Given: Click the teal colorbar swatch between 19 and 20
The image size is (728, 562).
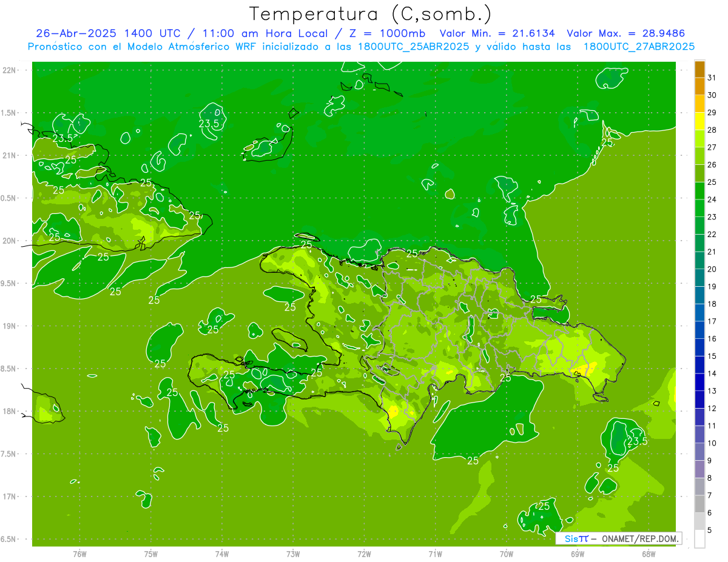Looking at the screenshot, I should pyautogui.click(x=699, y=278).
